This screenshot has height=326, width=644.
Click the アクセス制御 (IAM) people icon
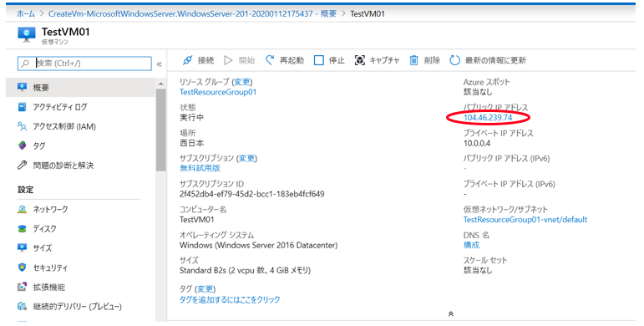23,126
